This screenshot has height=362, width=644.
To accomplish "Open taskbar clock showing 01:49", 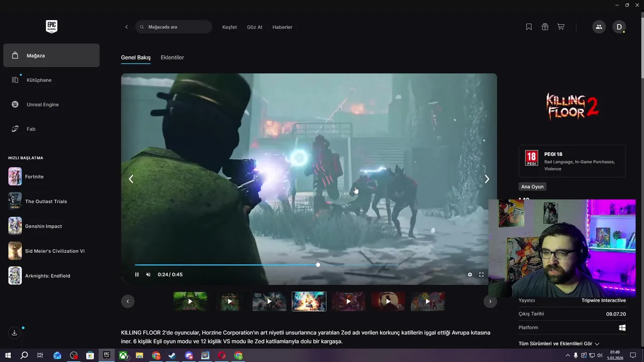I will (614, 355).
